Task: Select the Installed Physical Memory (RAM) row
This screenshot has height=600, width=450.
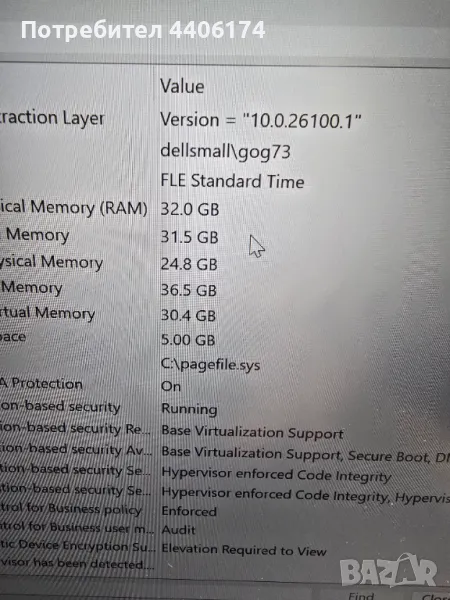Action: pyautogui.click(x=225, y=209)
